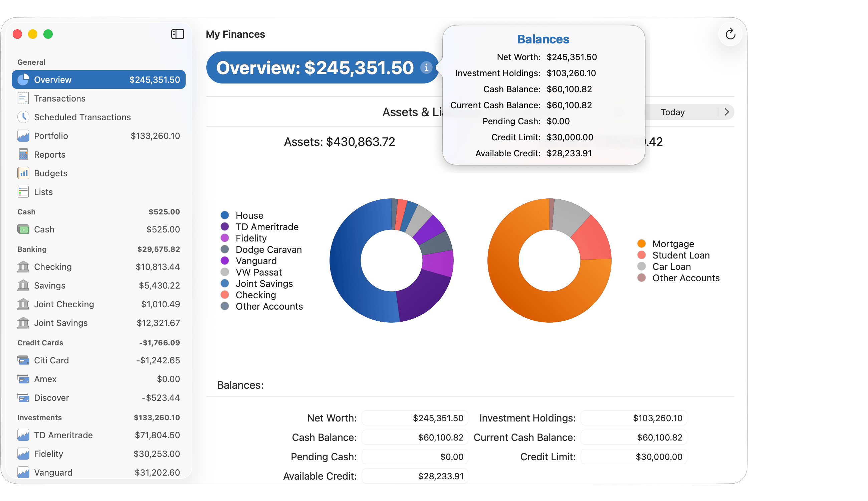Open Lists from the sidebar

coord(43,192)
